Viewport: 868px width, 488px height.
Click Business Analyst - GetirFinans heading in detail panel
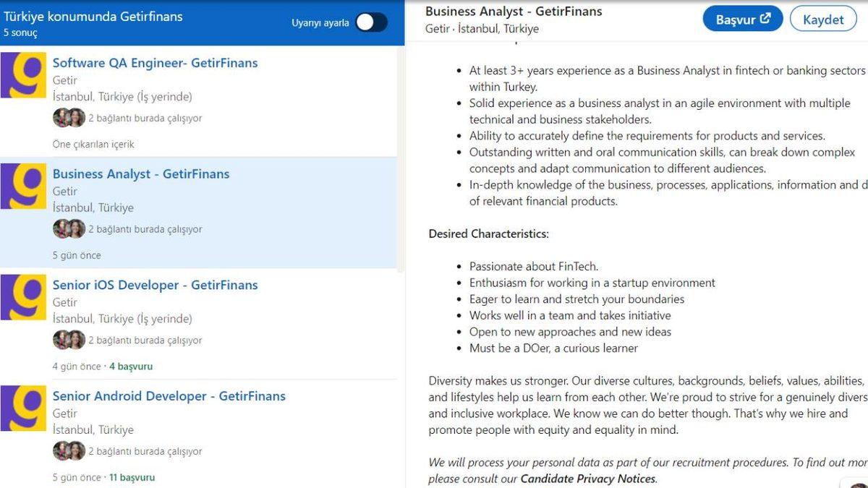pyautogui.click(x=514, y=12)
